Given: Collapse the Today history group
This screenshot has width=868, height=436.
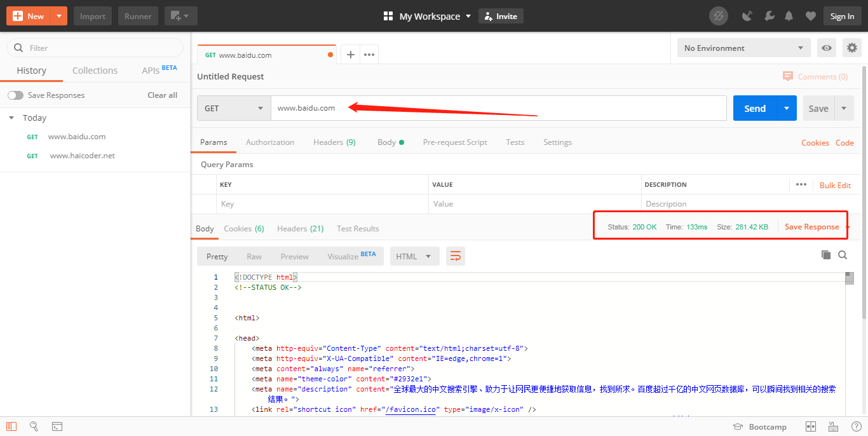Looking at the screenshot, I should tap(11, 118).
